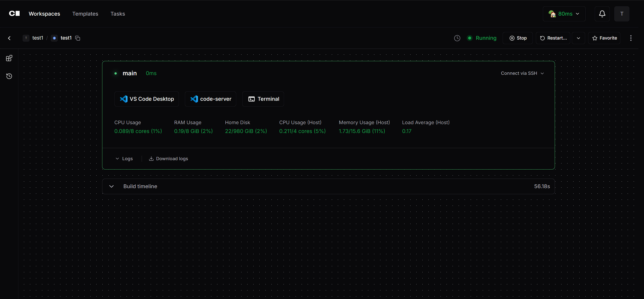Screen dimensions: 644x299
Task: Copy the workspace name with the copy icon
Action: tap(78, 38)
